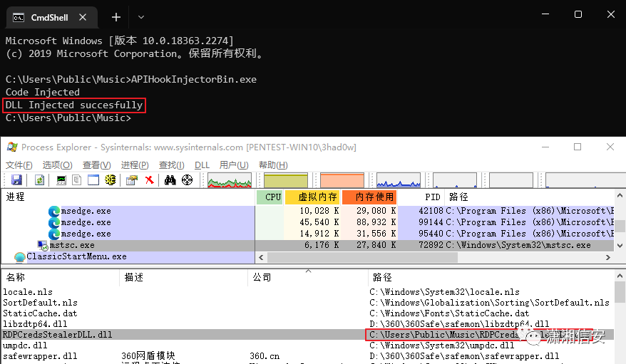Sort by the PID column header
This screenshot has width=626, height=364.
click(x=421, y=197)
